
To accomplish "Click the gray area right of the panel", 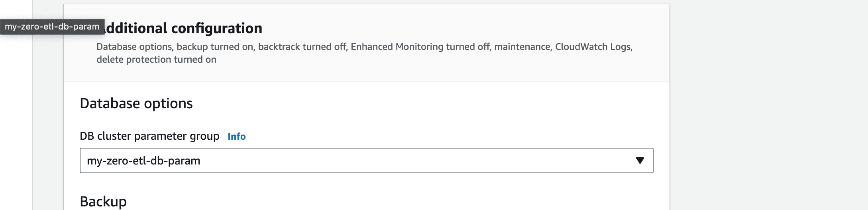I will (769, 105).
